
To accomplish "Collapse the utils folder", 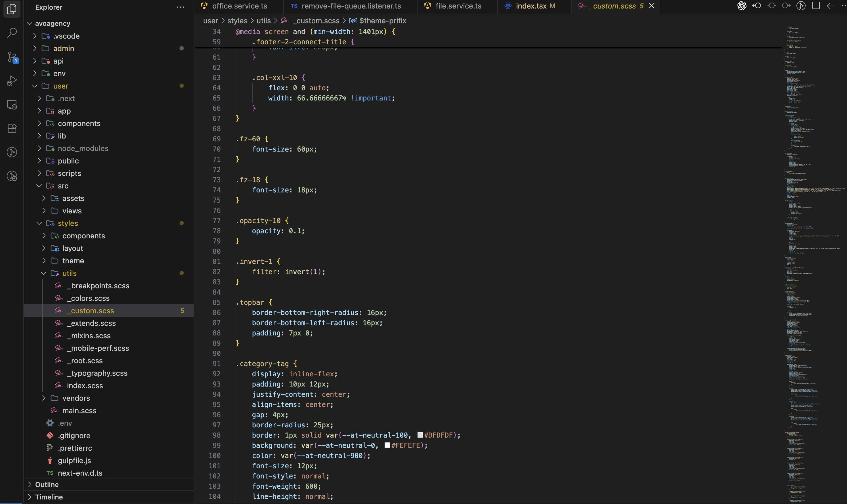I will (109, 273).
